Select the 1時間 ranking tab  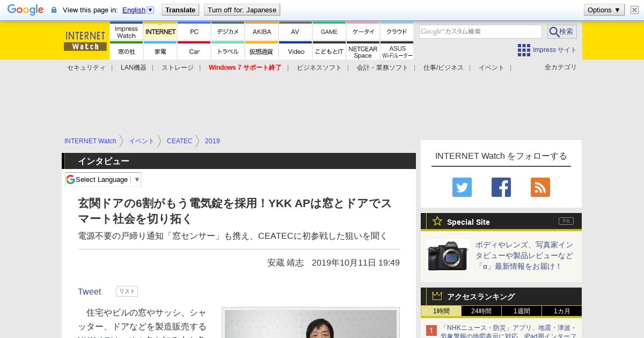pyautogui.click(x=441, y=311)
